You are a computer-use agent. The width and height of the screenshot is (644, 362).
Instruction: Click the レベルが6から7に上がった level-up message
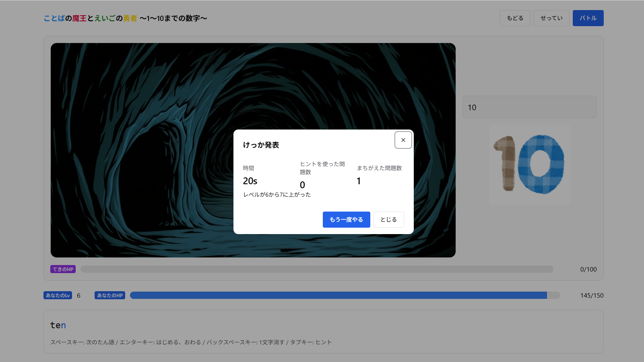coord(277,194)
